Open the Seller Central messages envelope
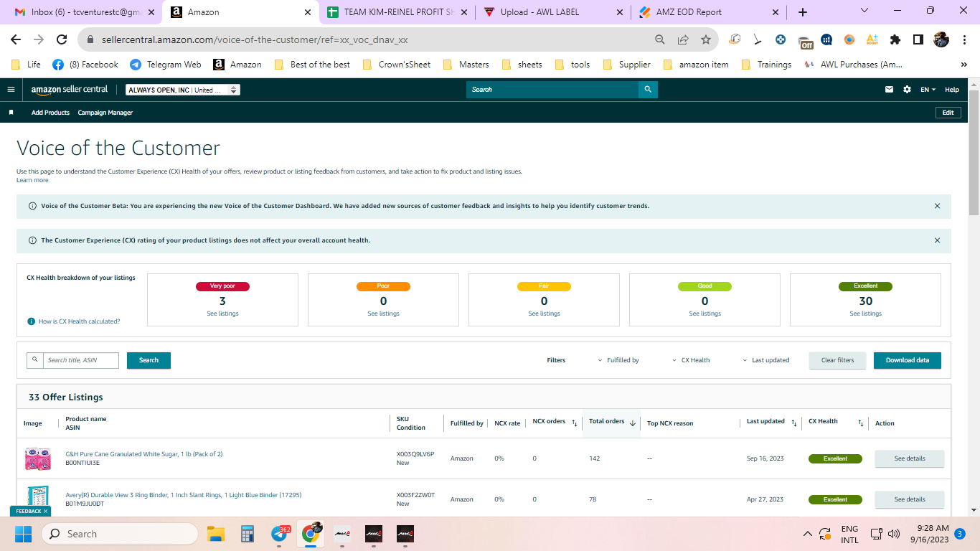The width and height of the screenshot is (980, 551). [890, 90]
